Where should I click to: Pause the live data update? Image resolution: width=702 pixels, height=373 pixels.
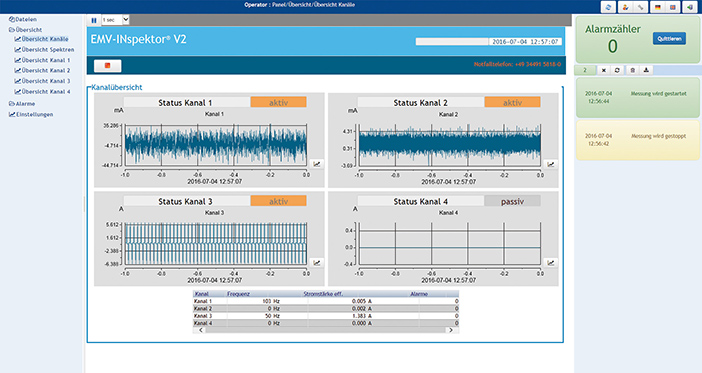pyautogui.click(x=94, y=20)
